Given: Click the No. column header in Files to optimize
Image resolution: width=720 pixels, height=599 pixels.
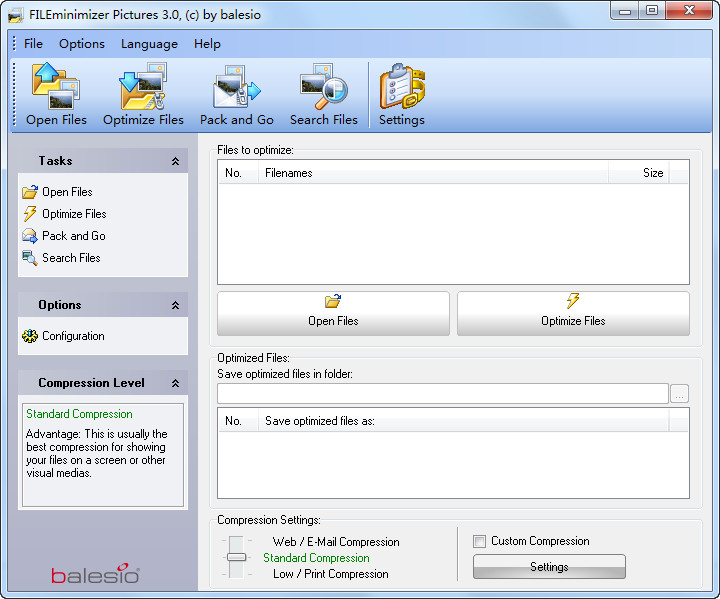Looking at the screenshot, I should point(238,173).
